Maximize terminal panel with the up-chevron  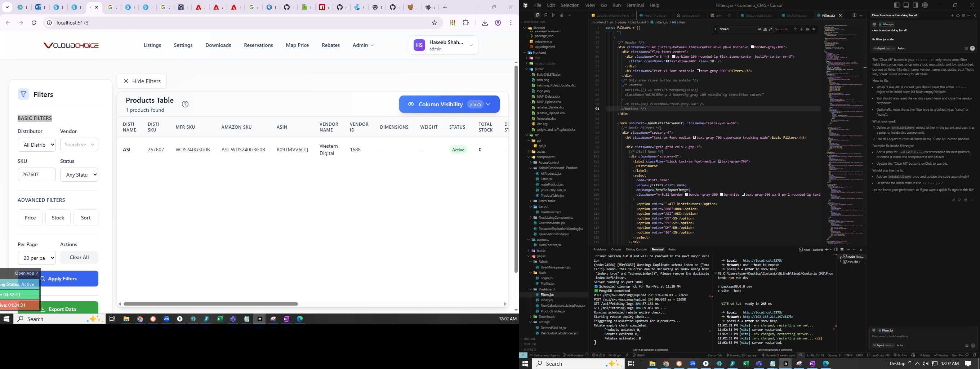855,250
